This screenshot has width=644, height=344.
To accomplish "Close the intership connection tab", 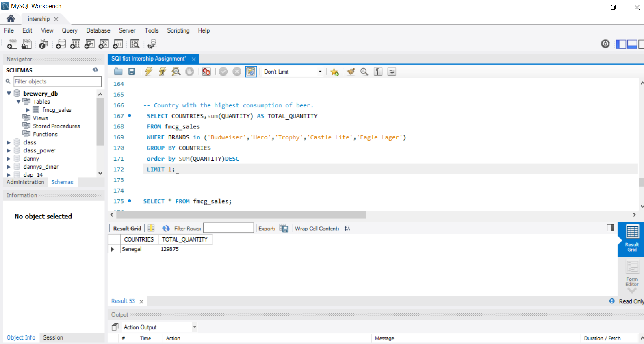I will (56, 19).
